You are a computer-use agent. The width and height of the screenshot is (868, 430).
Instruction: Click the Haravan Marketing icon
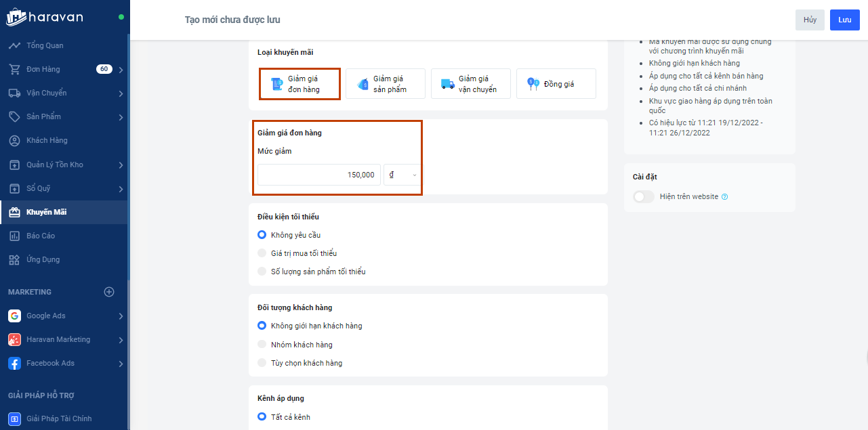14,340
